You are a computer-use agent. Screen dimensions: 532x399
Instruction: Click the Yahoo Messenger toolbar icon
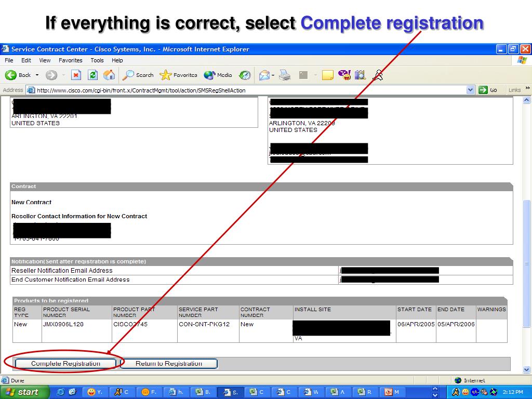pyautogui.click(x=344, y=75)
